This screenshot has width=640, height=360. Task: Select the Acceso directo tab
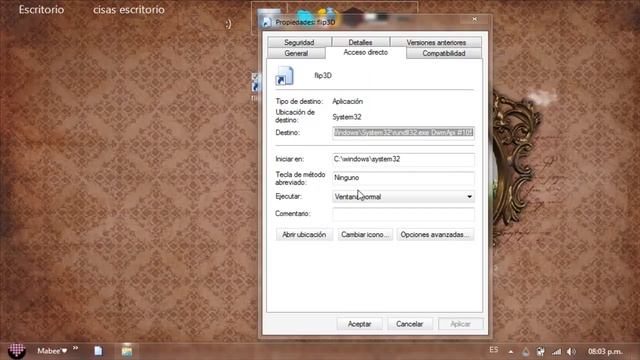[x=366, y=52]
